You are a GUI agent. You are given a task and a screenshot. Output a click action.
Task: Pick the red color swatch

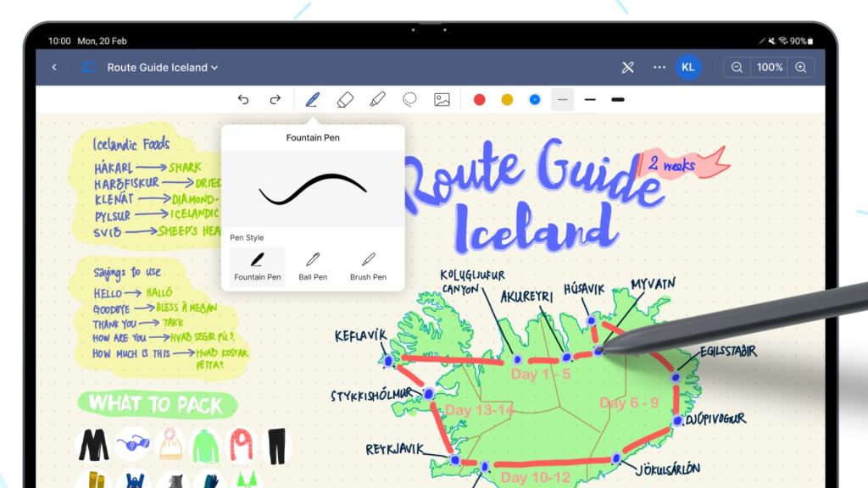point(479,100)
